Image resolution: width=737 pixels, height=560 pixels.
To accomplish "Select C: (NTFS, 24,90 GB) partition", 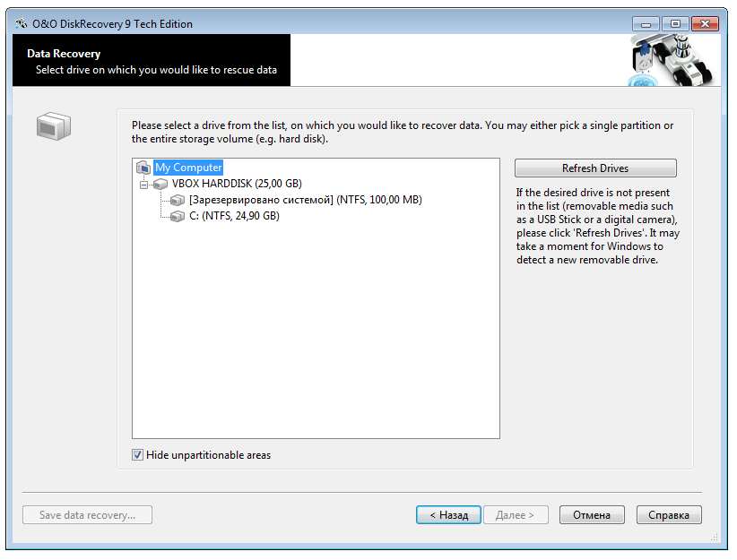I will click(x=234, y=216).
